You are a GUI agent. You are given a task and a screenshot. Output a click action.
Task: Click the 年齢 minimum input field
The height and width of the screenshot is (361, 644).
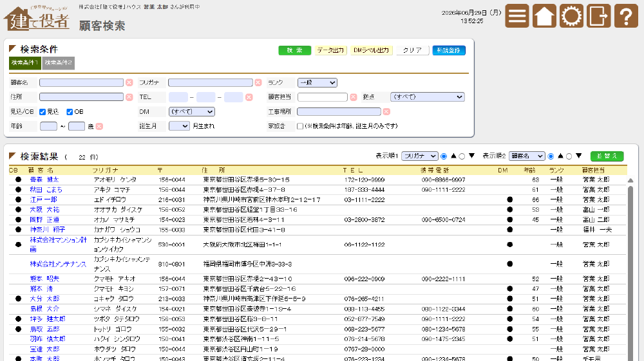click(x=48, y=126)
